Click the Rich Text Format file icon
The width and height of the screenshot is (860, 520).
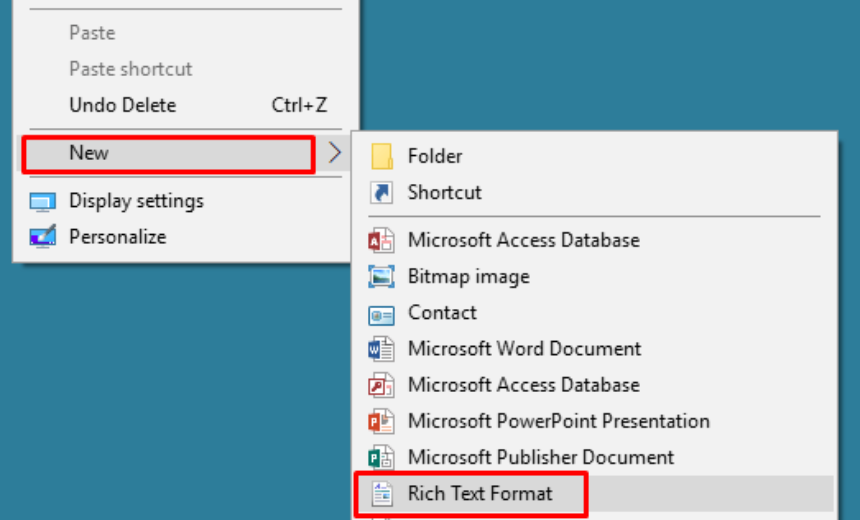[x=382, y=493]
